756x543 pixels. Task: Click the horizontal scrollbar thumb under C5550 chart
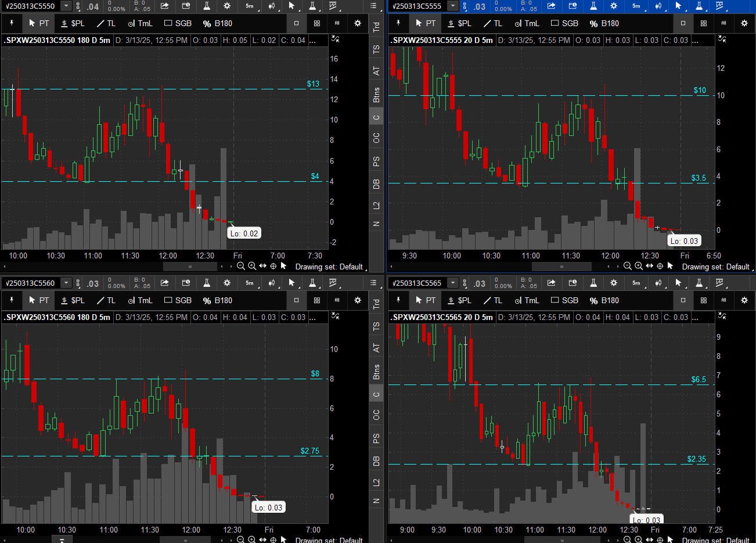189,267
